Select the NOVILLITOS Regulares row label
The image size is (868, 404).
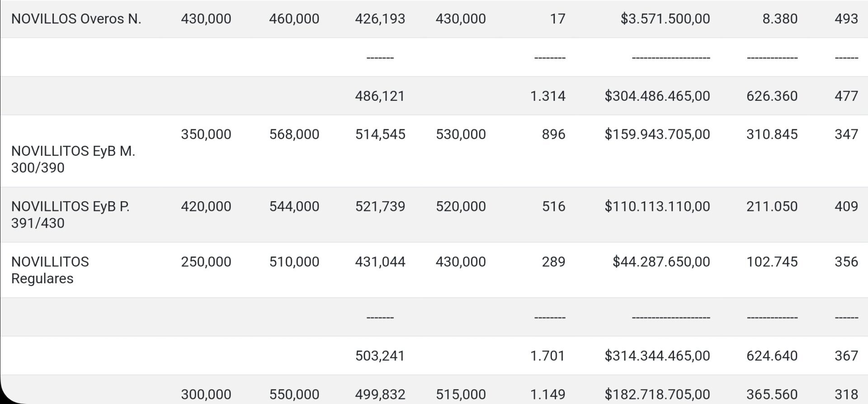pos(50,270)
